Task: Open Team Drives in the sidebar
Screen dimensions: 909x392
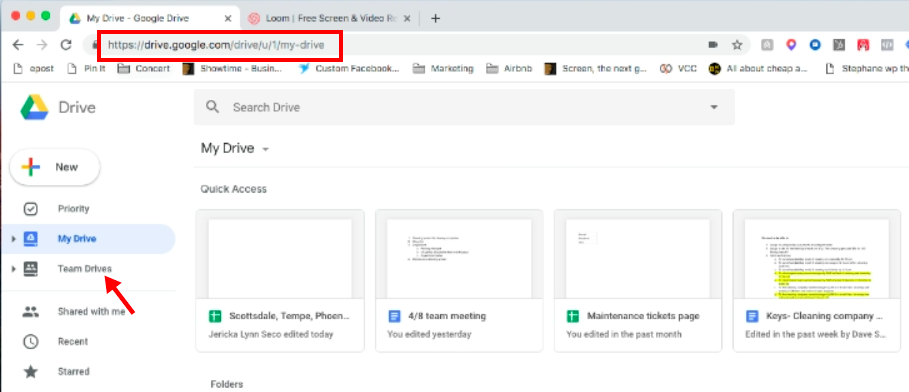Action: pyautogui.click(x=85, y=269)
